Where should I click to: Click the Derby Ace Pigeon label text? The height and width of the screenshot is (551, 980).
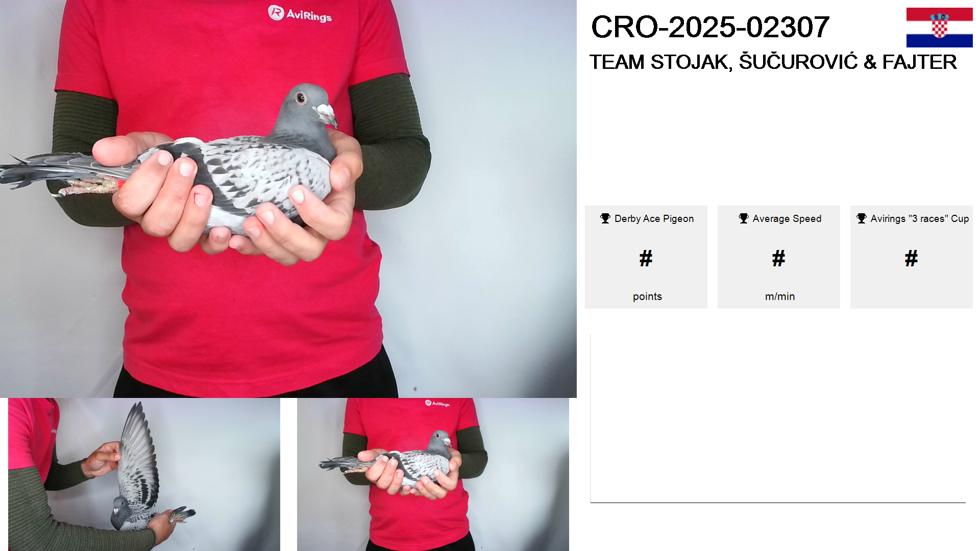[654, 219]
